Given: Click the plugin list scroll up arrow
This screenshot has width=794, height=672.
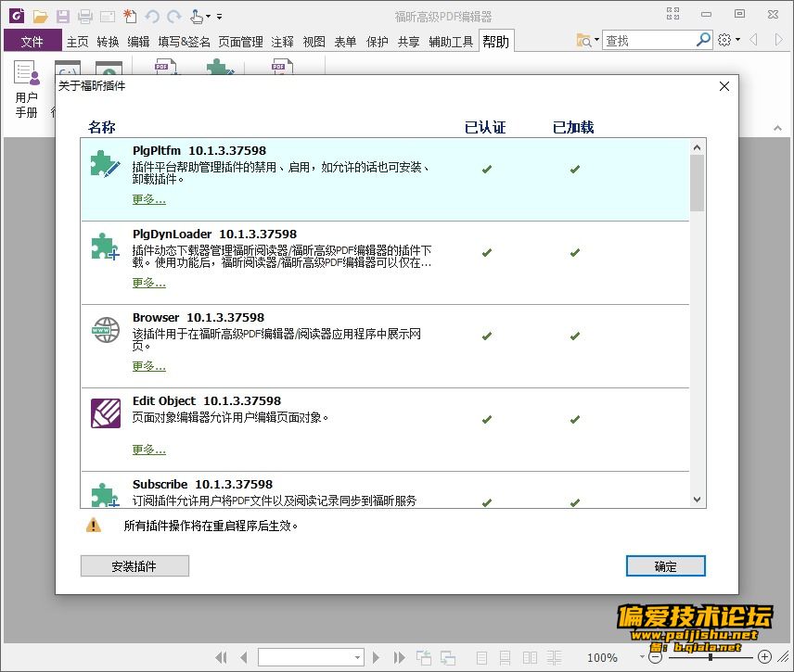Looking at the screenshot, I should pos(697,147).
